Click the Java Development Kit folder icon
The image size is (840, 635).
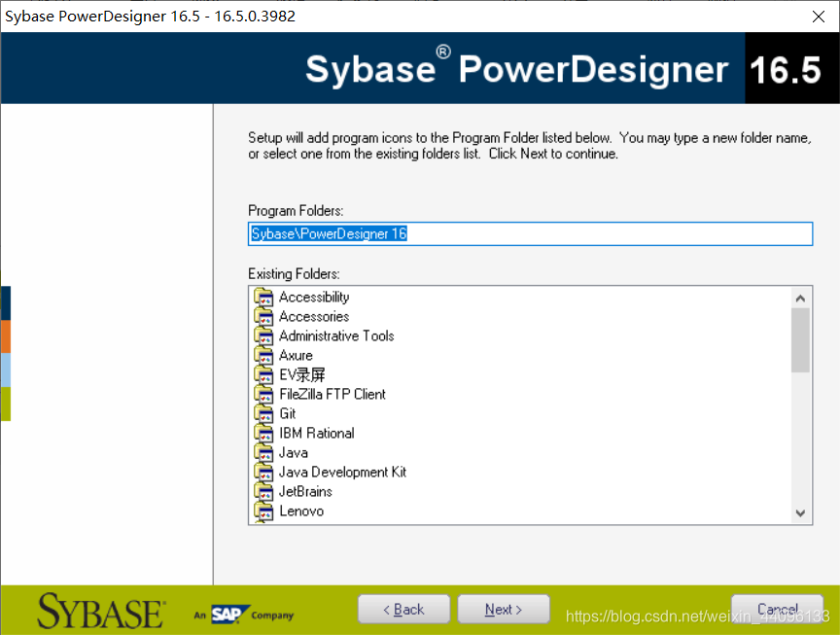point(263,472)
